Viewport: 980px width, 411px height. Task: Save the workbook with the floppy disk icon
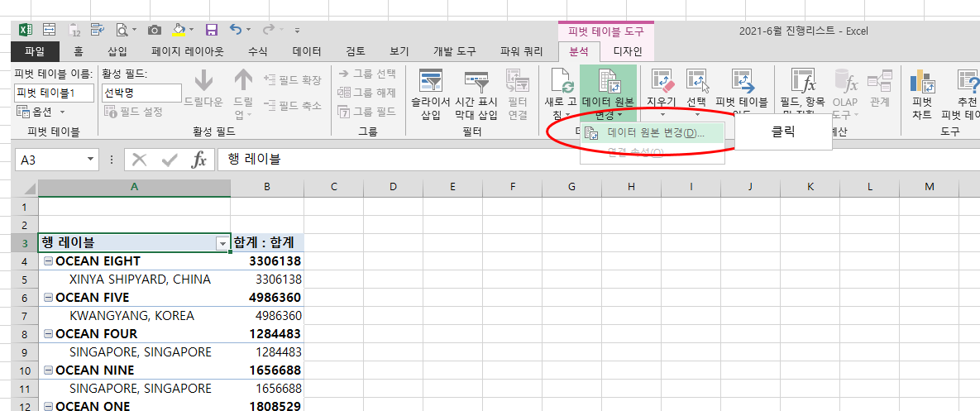211,30
